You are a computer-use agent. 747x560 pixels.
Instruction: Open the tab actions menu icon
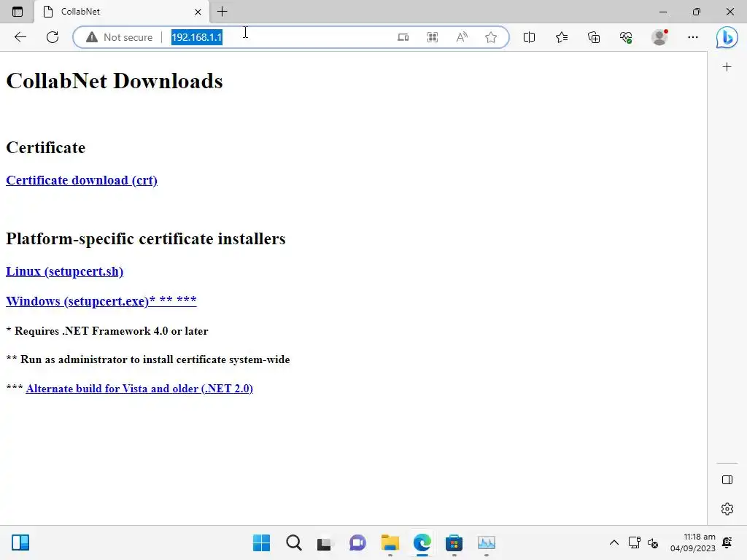pos(18,12)
